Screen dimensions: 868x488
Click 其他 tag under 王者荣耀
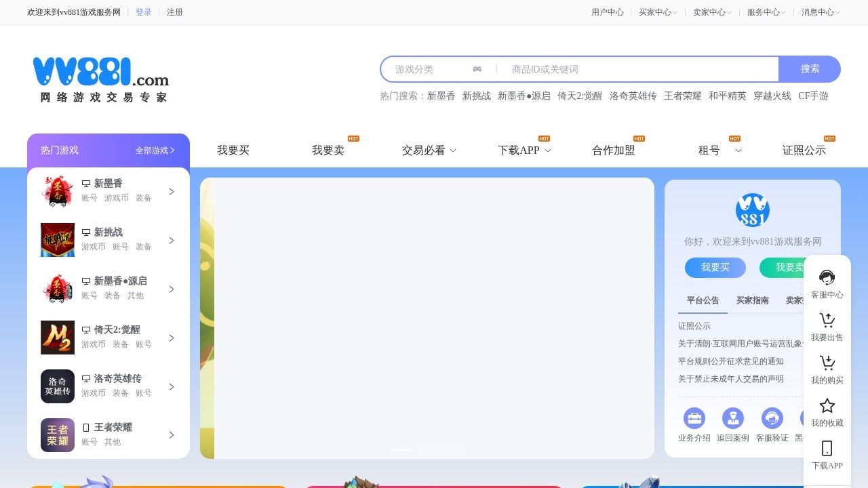(x=113, y=442)
